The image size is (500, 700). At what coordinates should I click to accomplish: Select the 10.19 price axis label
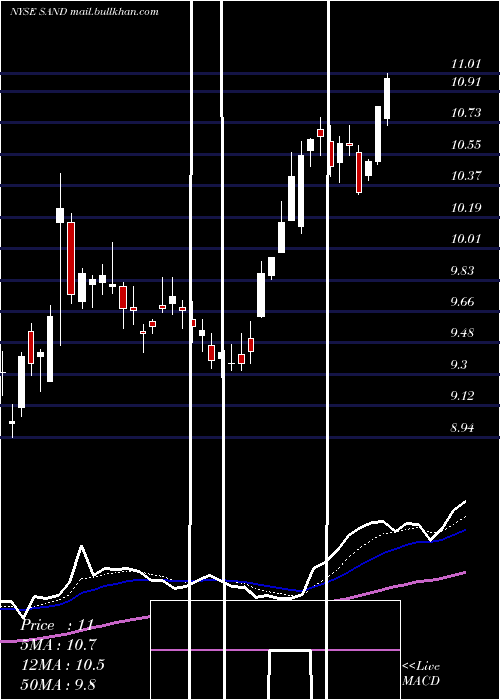[466, 208]
